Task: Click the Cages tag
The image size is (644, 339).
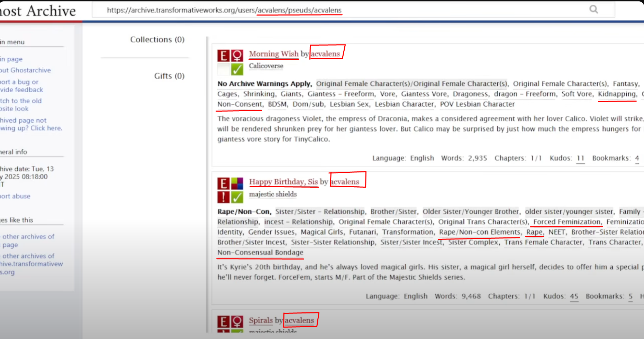Action: pyautogui.click(x=227, y=94)
